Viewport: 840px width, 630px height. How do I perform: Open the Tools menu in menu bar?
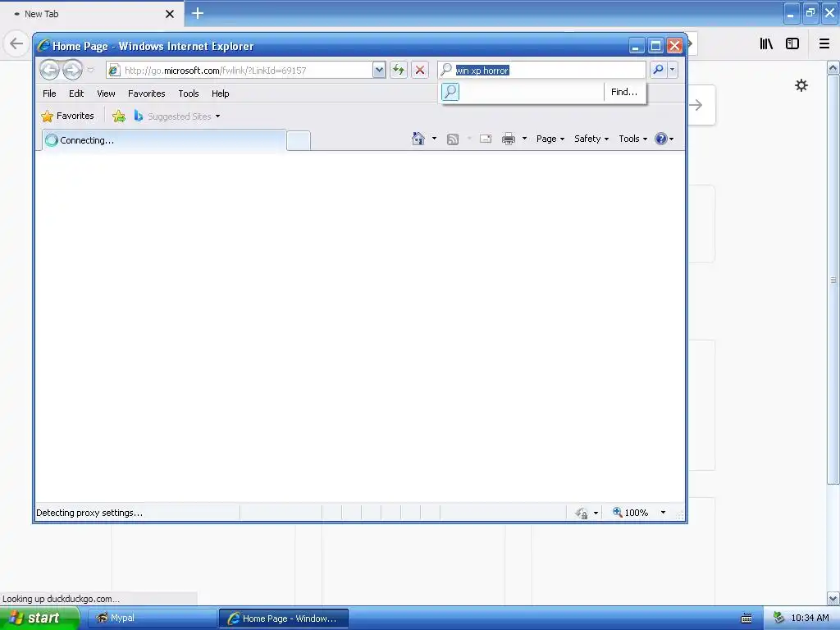pos(189,94)
